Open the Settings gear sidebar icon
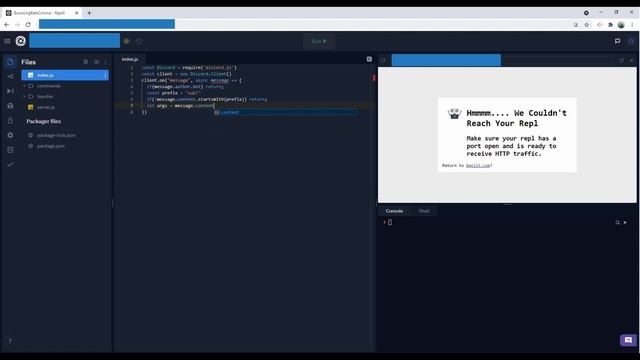640x360 pixels. [x=10, y=135]
